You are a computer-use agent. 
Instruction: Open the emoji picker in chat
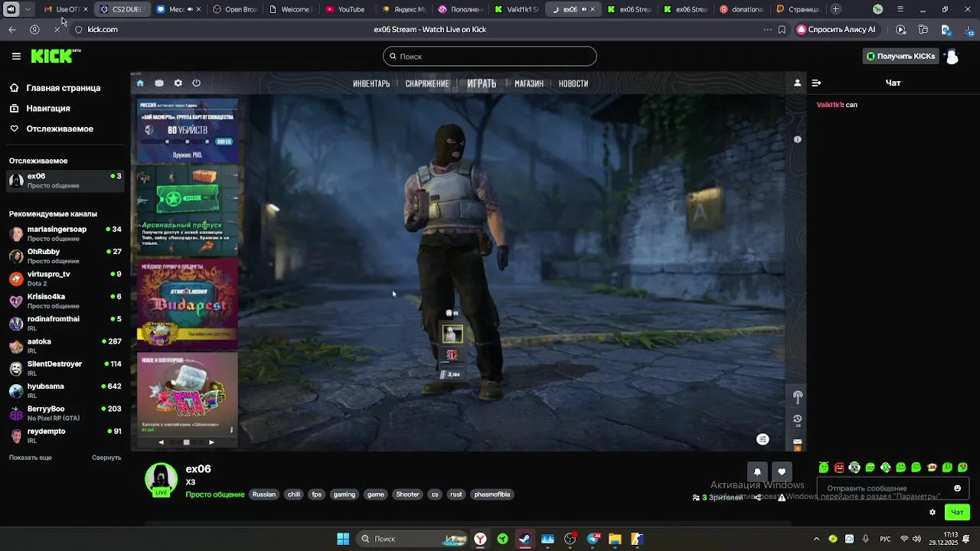[x=957, y=488]
